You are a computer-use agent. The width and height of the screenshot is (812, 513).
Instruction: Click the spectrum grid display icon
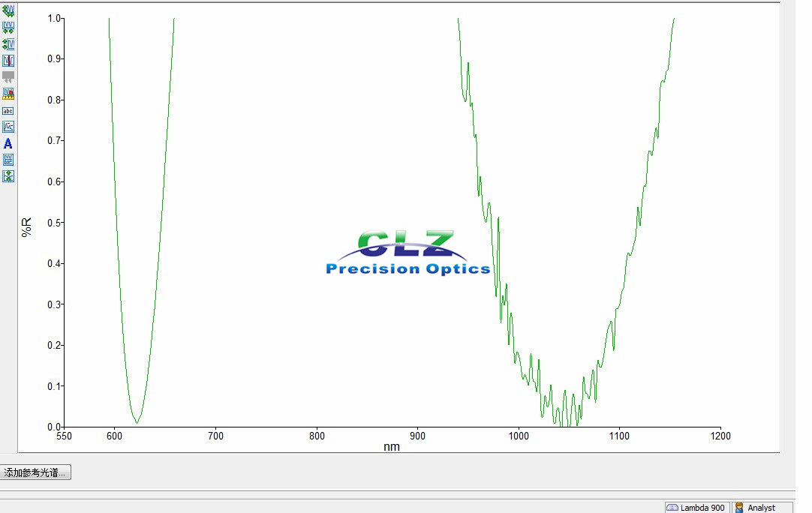pyautogui.click(x=8, y=159)
